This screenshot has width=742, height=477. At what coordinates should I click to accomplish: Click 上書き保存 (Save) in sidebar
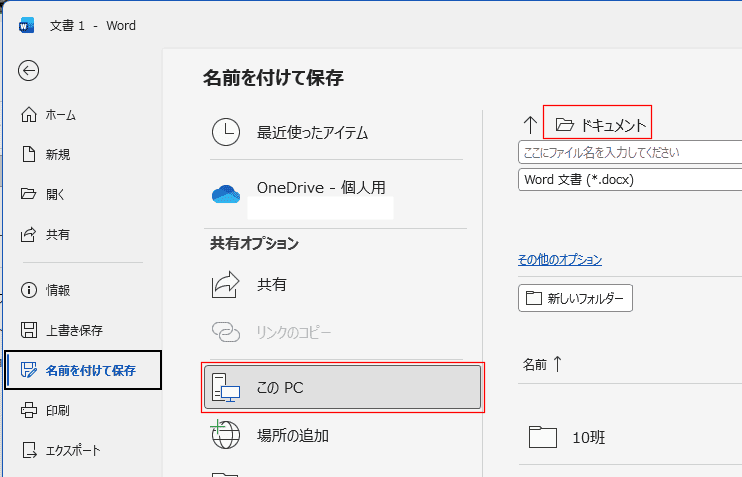[73, 330]
